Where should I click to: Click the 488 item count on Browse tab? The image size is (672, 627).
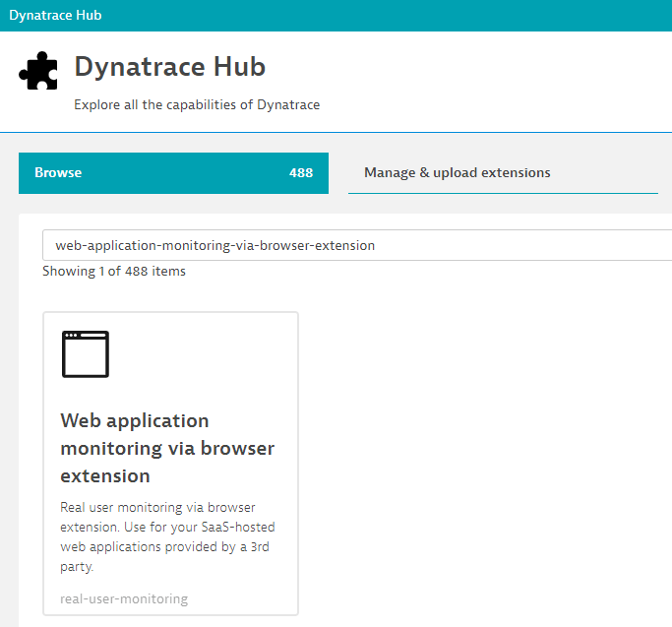pos(300,173)
